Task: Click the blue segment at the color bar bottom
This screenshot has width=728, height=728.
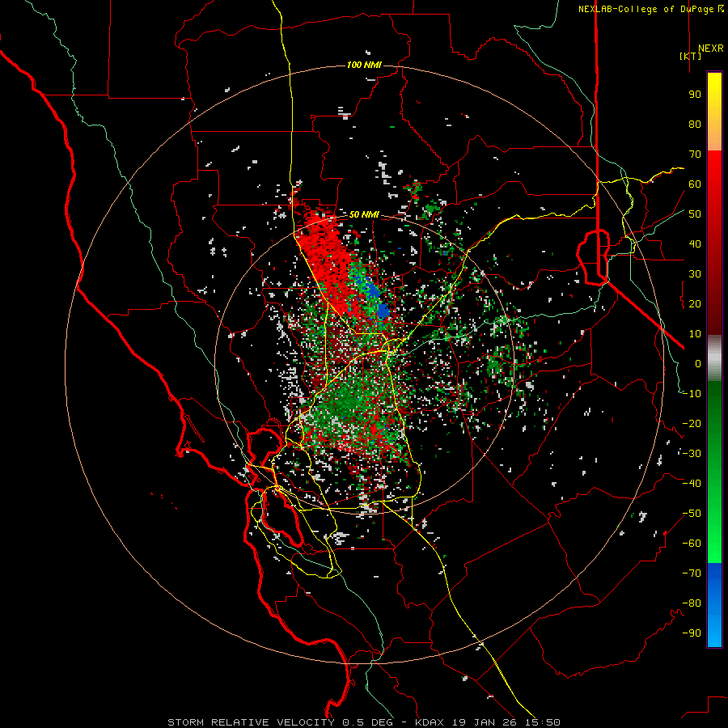Action: (714, 605)
